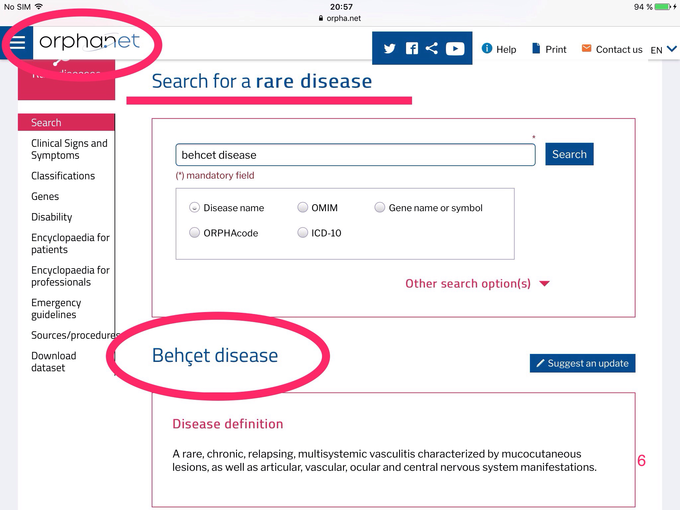Open the YouTube icon
Screen dimensions: 680x510
[x=455, y=49]
